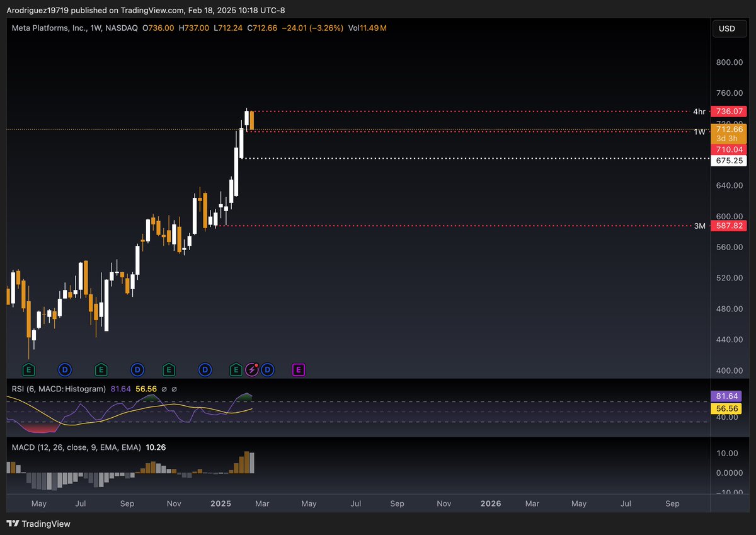Image resolution: width=756 pixels, height=535 pixels.
Task: Open the late July 2024 earnings marker
Action: pyautogui.click(x=100, y=369)
